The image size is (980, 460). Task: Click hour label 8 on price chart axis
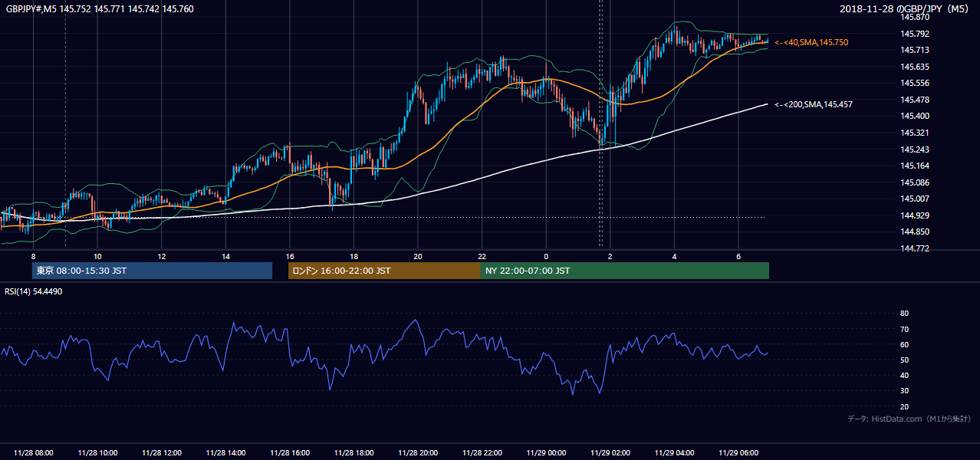pos(33,256)
